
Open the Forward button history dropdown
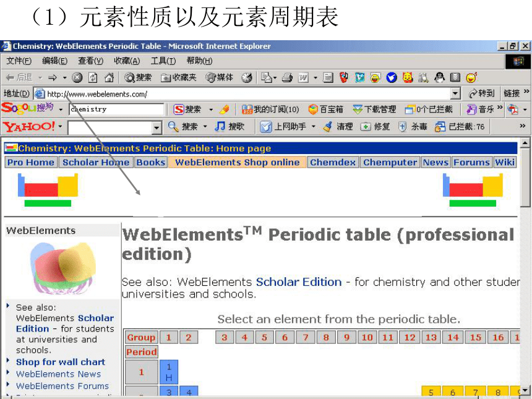[64, 78]
